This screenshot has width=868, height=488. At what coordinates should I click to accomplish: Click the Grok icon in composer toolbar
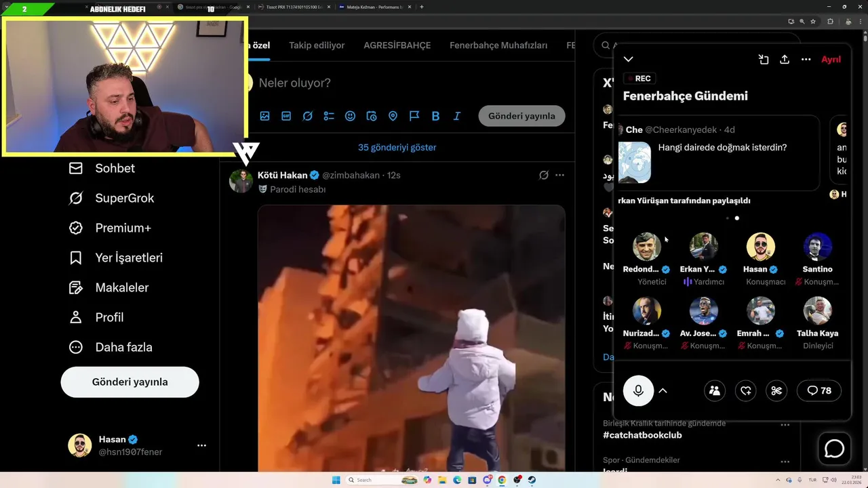click(x=307, y=116)
